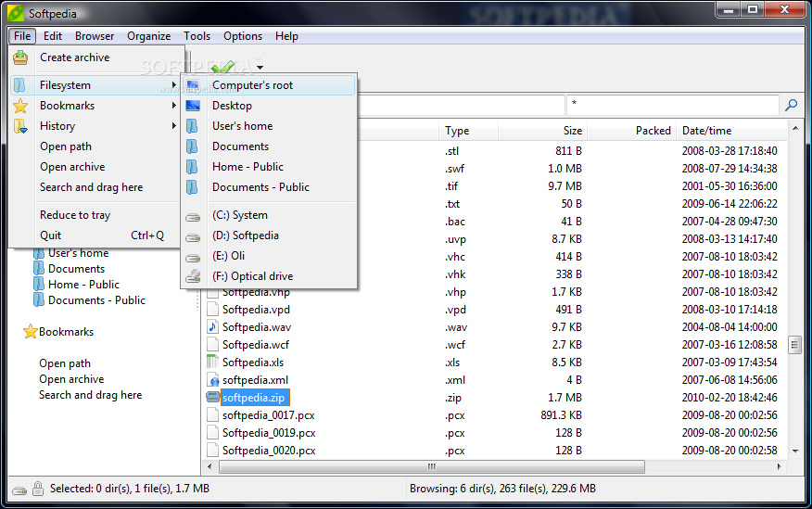812x509 pixels.
Task: Click Open archive link in sidebar
Action: (71, 379)
